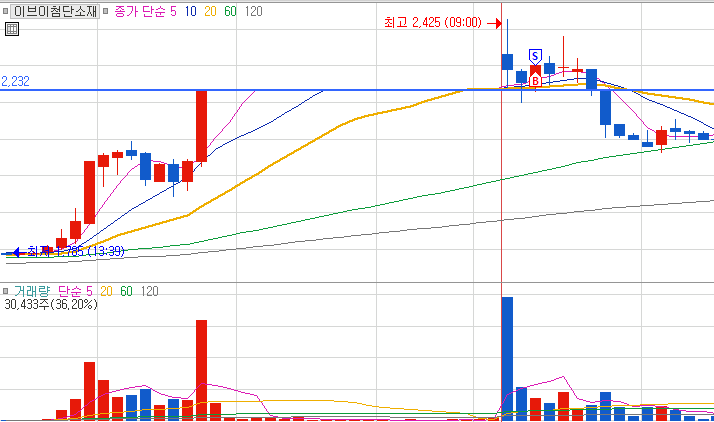Select the green 60 price moving average label
This screenshot has height=422, width=714.
pyautogui.click(x=230, y=11)
